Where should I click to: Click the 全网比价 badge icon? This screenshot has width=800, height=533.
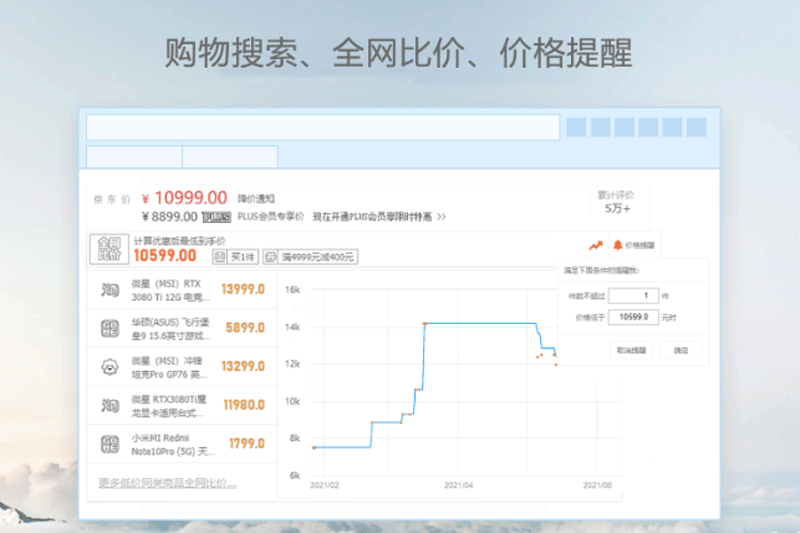click(108, 248)
